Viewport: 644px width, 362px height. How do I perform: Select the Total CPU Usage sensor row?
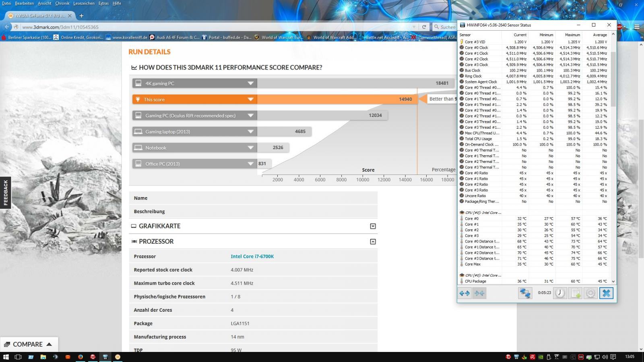(534, 139)
